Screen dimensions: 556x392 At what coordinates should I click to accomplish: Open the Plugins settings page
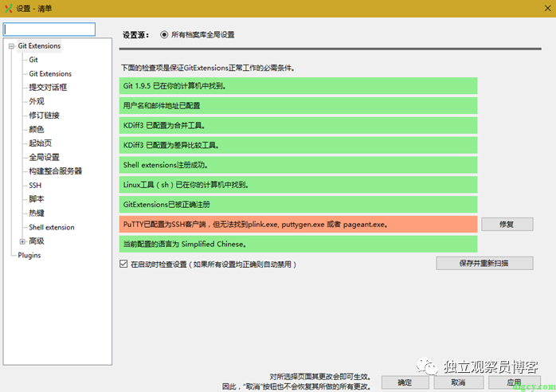tap(29, 256)
